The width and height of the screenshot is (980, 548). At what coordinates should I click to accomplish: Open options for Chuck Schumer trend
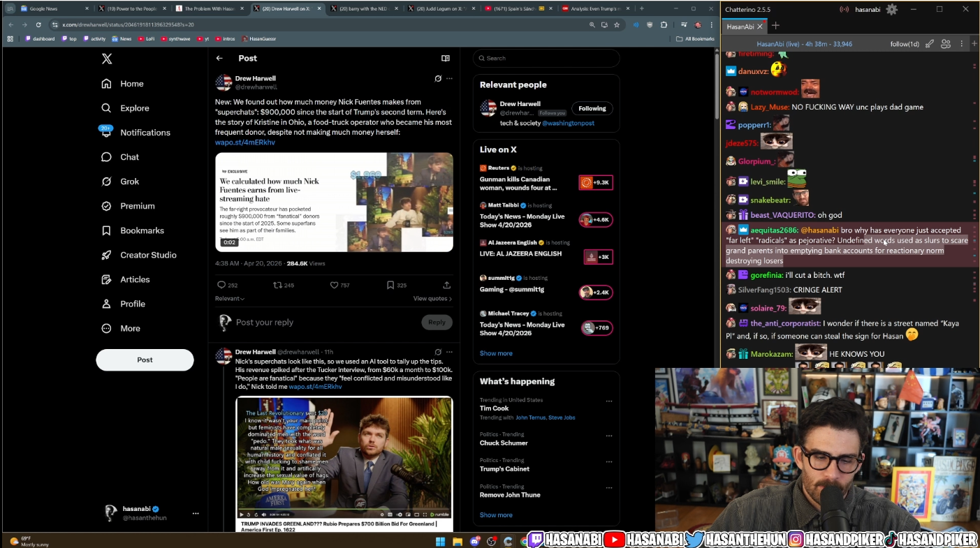click(609, 435)
